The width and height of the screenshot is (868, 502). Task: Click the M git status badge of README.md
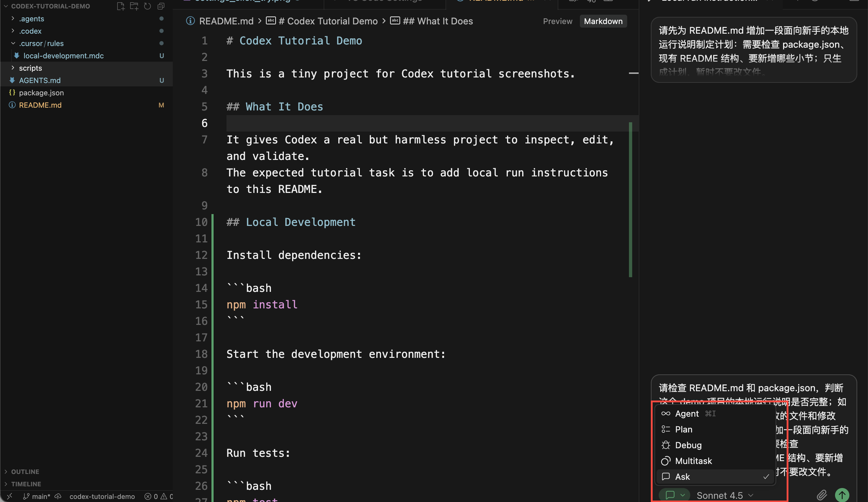(x=161, y=105)
